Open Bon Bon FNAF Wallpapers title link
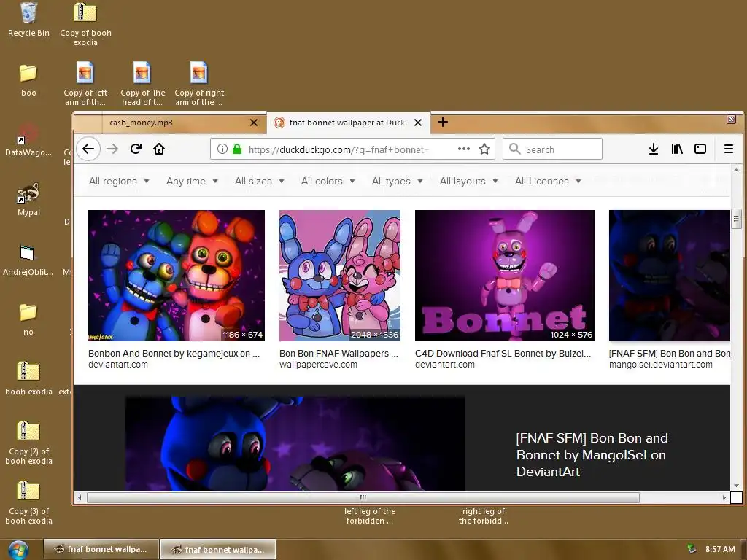 (338, 354)
